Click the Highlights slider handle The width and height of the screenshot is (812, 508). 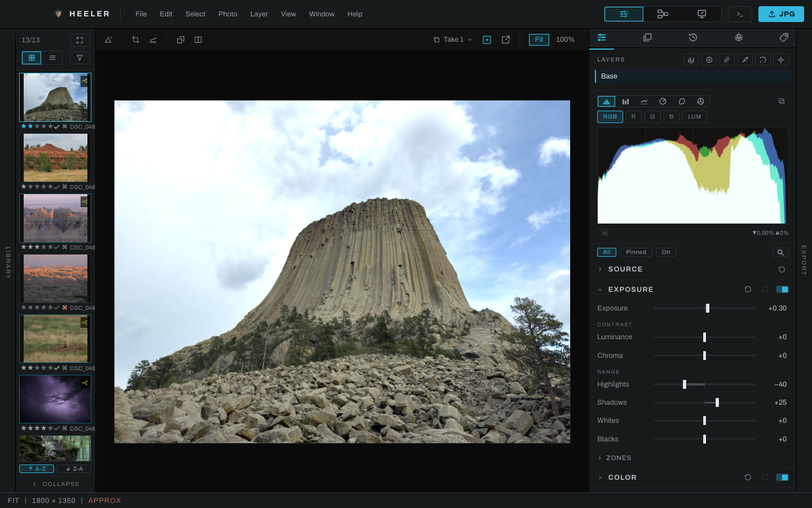click(x=685, y=384)
